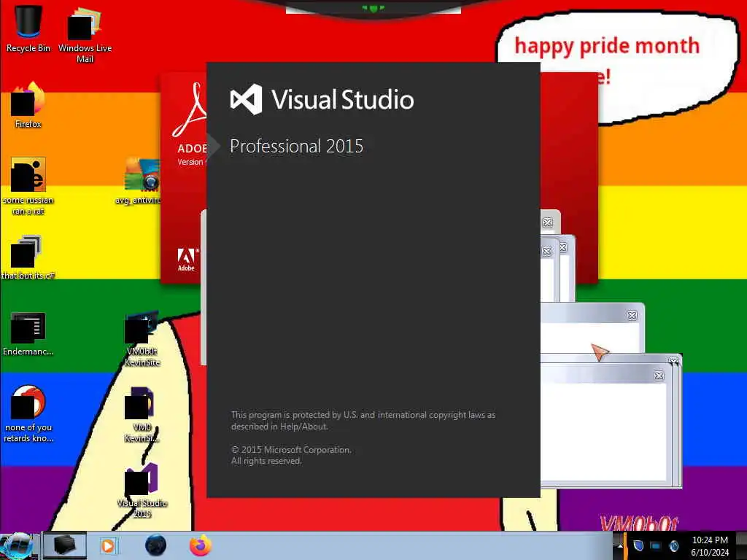This screenshot has height=560, width=747.
Task: Close the blank window under the orange cursor
Action: click(632, 315)
